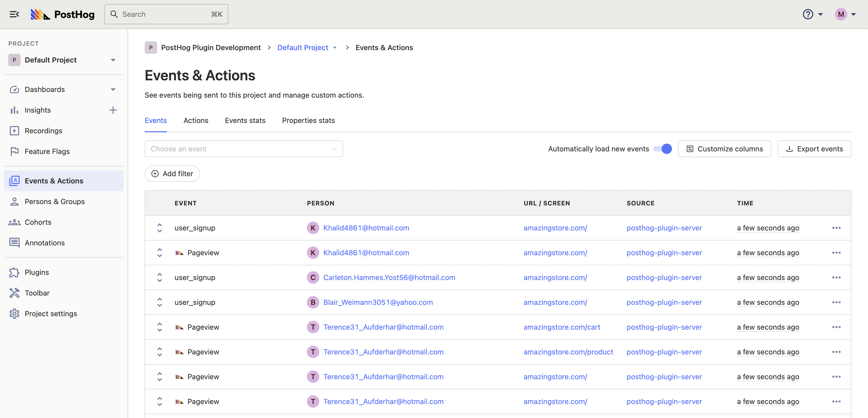
Task: Open the Choose an event dropdown
Action: [244, 149]
